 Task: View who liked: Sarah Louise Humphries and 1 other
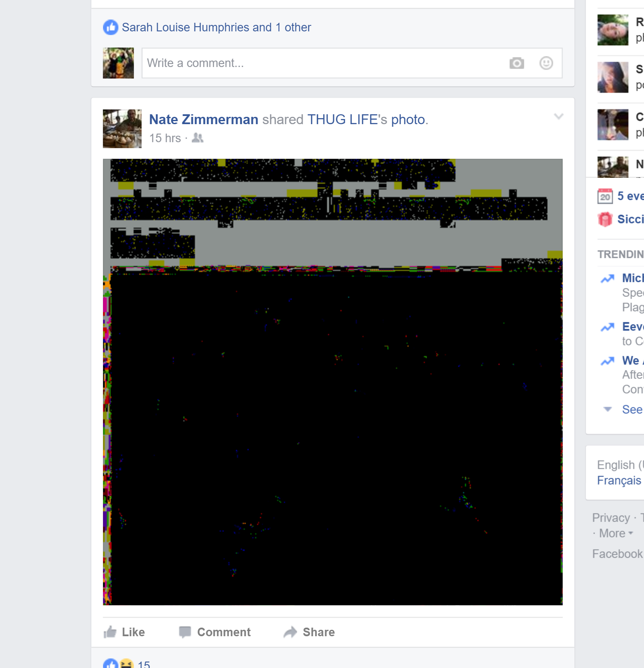[216, 27]
